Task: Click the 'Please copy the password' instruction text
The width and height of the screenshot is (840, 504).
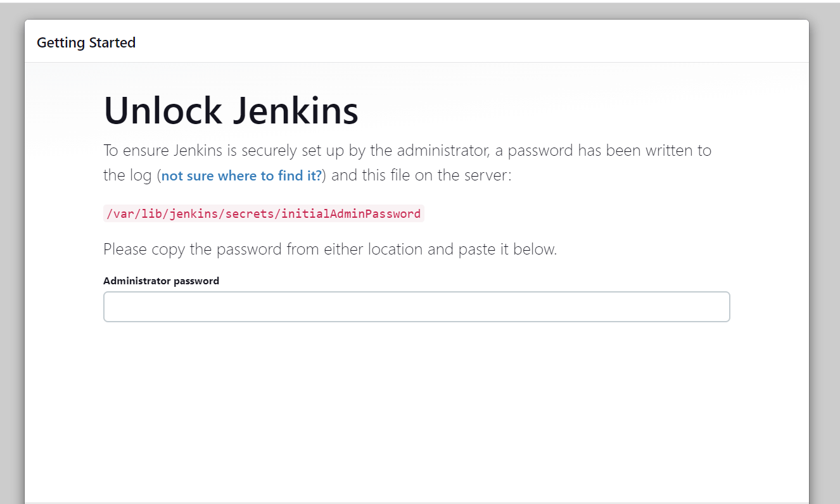Action: point(330,249)
